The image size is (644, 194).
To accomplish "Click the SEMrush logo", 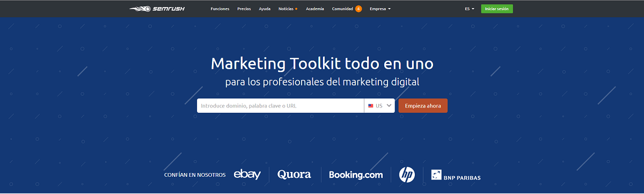I will [157, 9].
